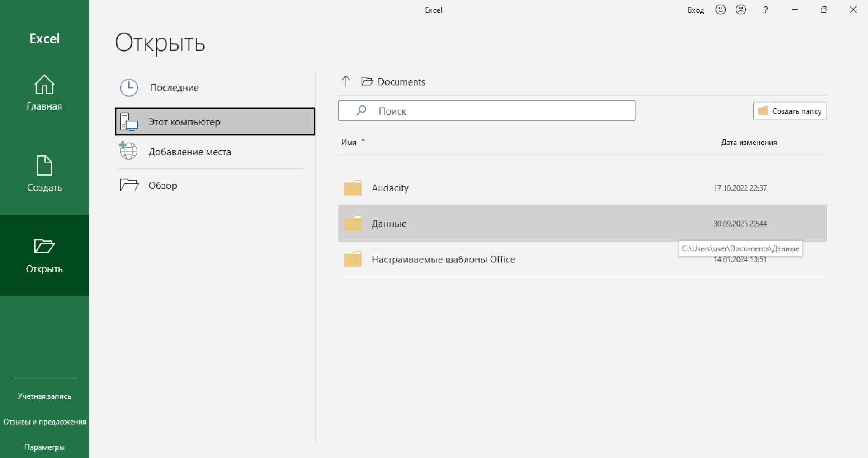Screen dimensions: 868x458
Task: Click the globe icon for Добавление места
Action: [x=128, y=151]
